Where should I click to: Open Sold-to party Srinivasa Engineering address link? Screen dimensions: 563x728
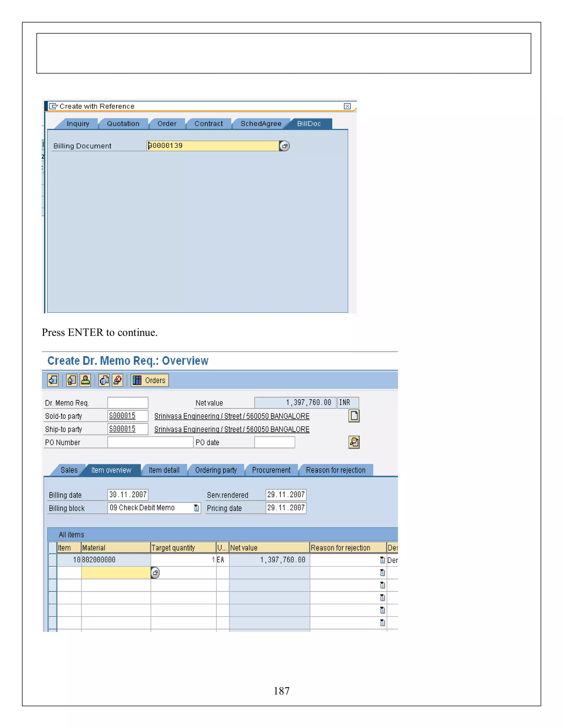[x=231, y=416]
